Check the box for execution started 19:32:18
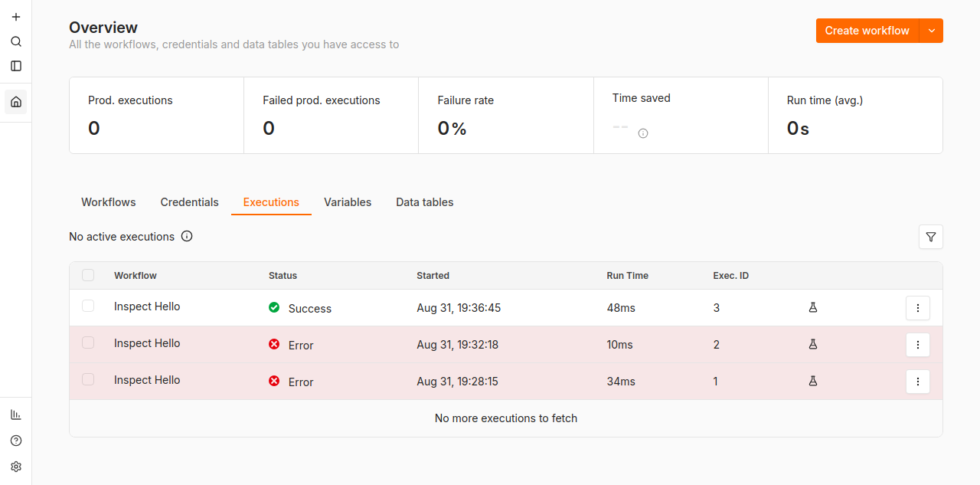This screenshot has width=980, height=485. click(x=88, y=342)
